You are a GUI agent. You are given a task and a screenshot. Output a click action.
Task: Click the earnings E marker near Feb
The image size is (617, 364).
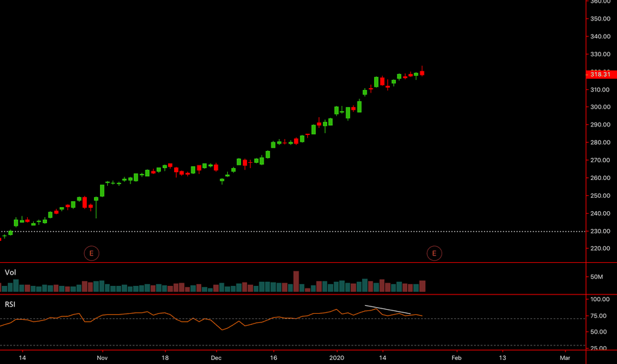[434, 253]
